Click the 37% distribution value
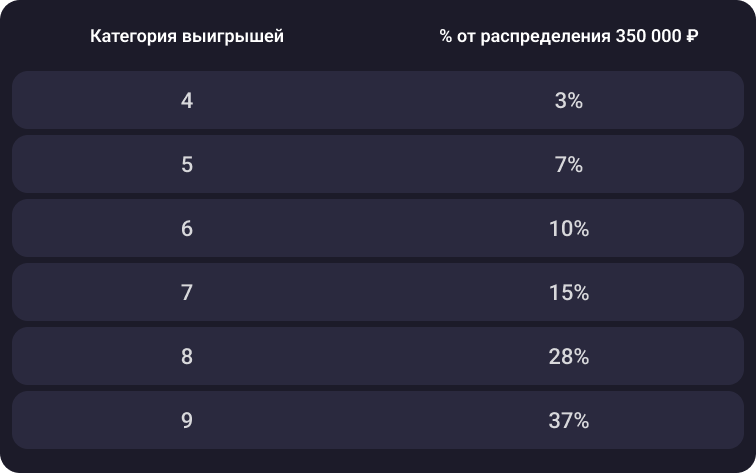The width and height of the screenshot is (756, 473). (568, 420)
